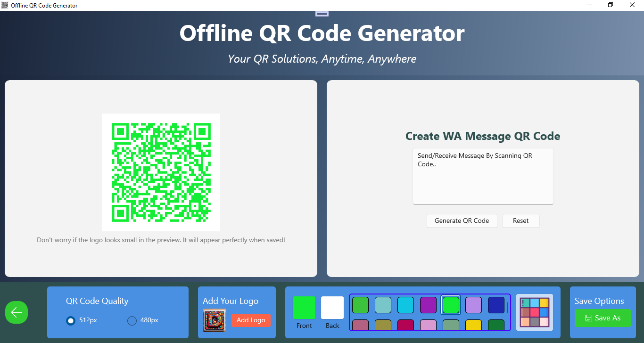
Task: Choose the dark blue palette swatch
Action: pos(496,305)
